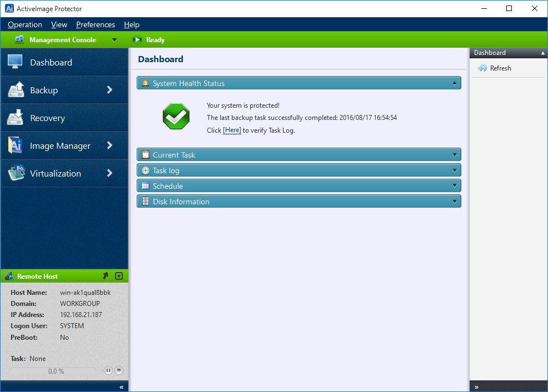Stop the current task
Screen dimensions: 548x392
tap(118, 370)
